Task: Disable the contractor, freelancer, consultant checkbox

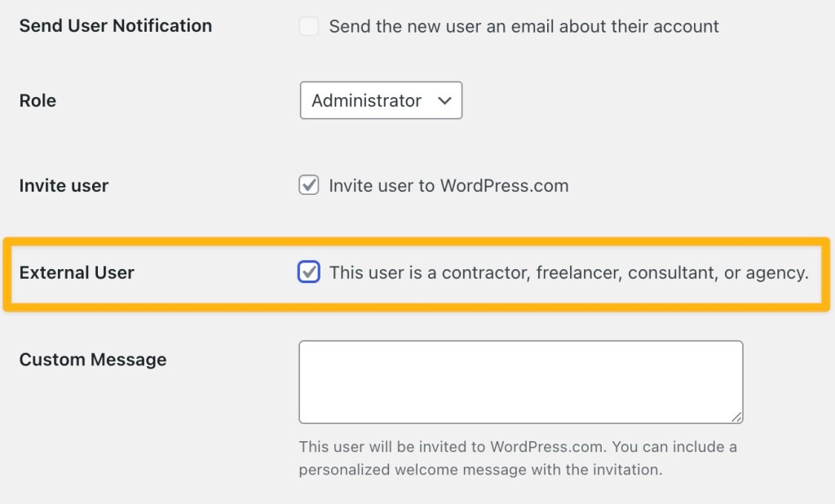Action: pos(308,272)
